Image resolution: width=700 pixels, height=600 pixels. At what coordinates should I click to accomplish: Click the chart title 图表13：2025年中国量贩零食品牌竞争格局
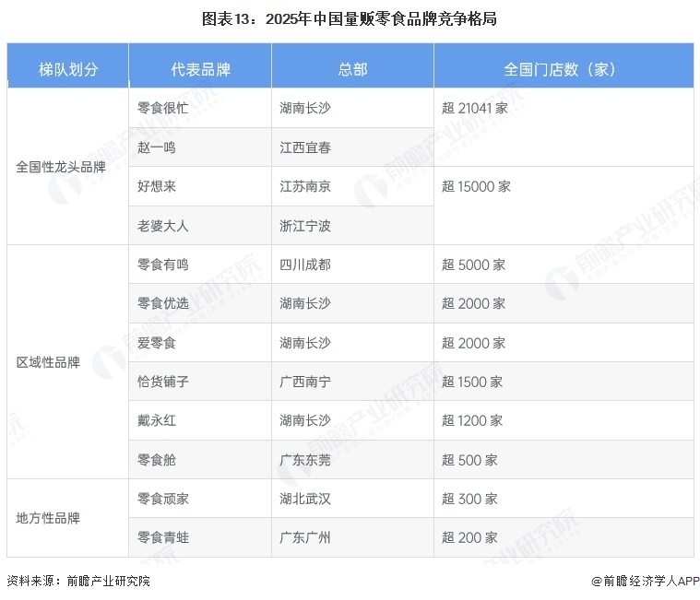tap(350, 18)
